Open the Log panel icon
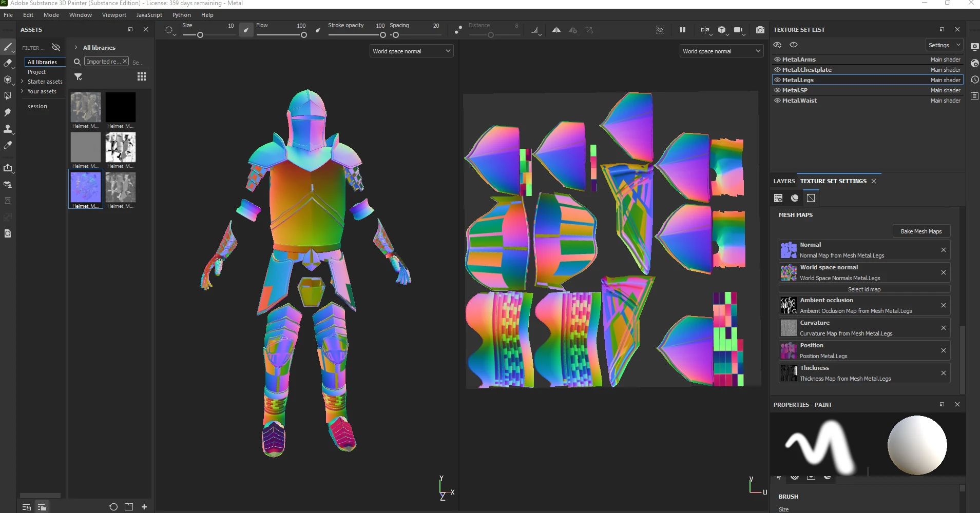The image size is (980, 513). [974, 96]
